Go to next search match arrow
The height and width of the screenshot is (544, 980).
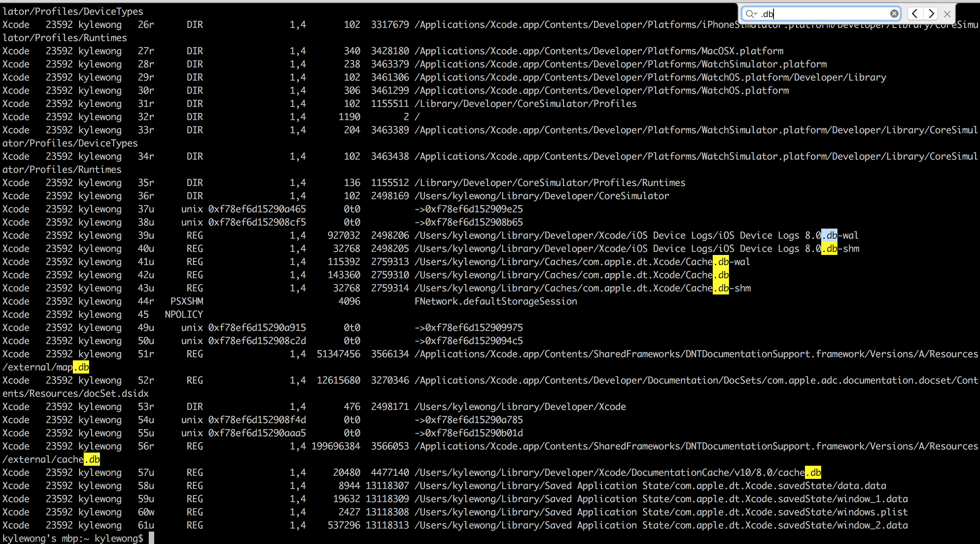click(931, 14)
